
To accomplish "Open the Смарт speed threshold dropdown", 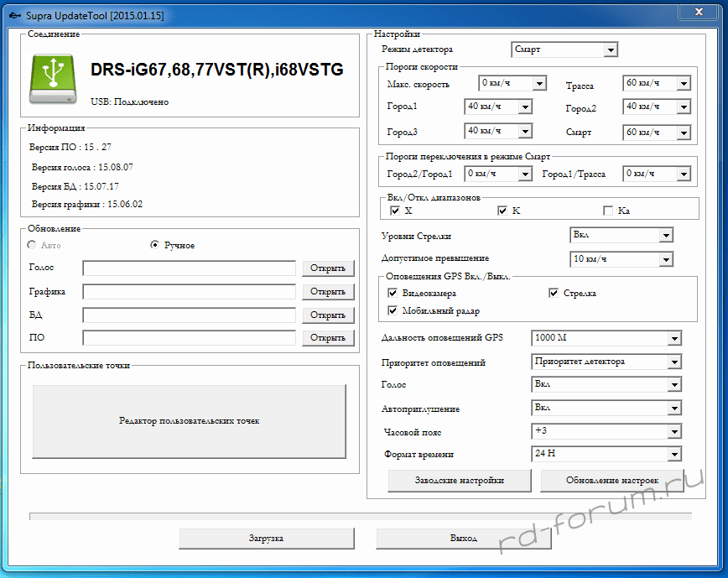I will coord(657,133).
